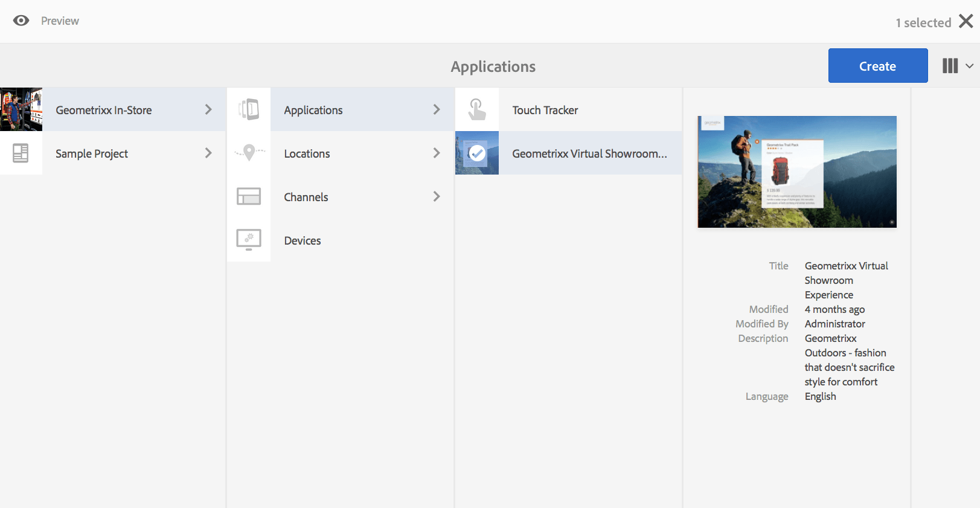Select the Touch Tracker application

click(x=545, y=110)
